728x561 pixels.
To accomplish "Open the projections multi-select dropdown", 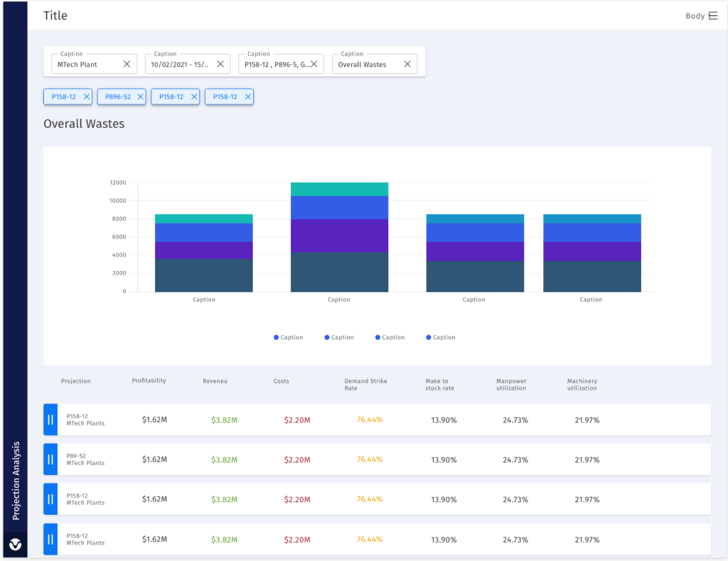I will point(274,64).
